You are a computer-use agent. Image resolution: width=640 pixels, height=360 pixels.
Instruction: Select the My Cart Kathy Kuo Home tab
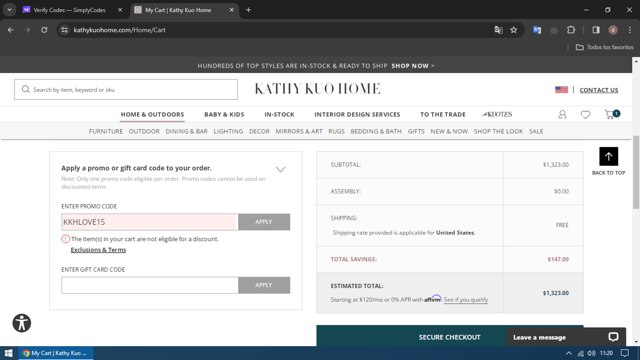coord(178,10)
